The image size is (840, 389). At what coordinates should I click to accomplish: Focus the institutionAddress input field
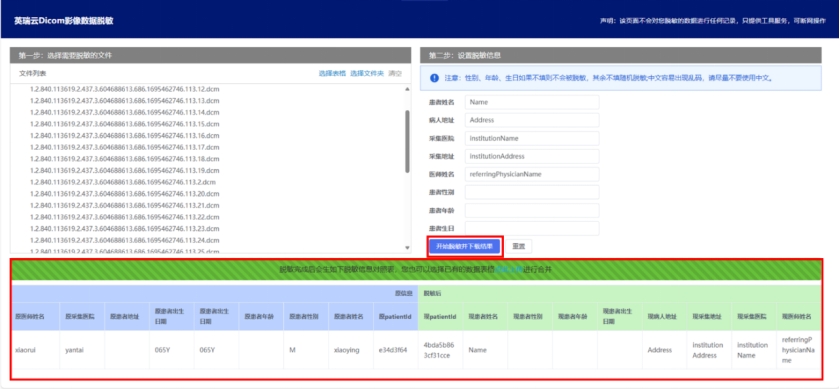pyautogui.click(x=532, y=156)
